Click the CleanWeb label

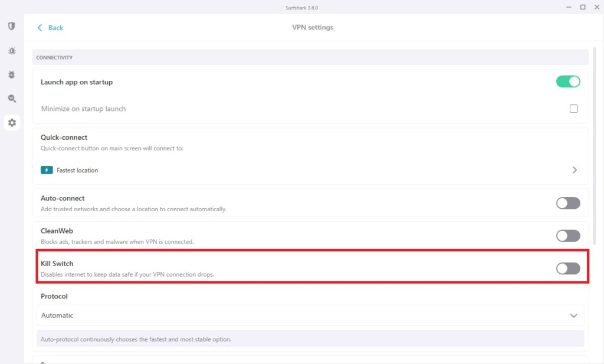tap(57, 231)
